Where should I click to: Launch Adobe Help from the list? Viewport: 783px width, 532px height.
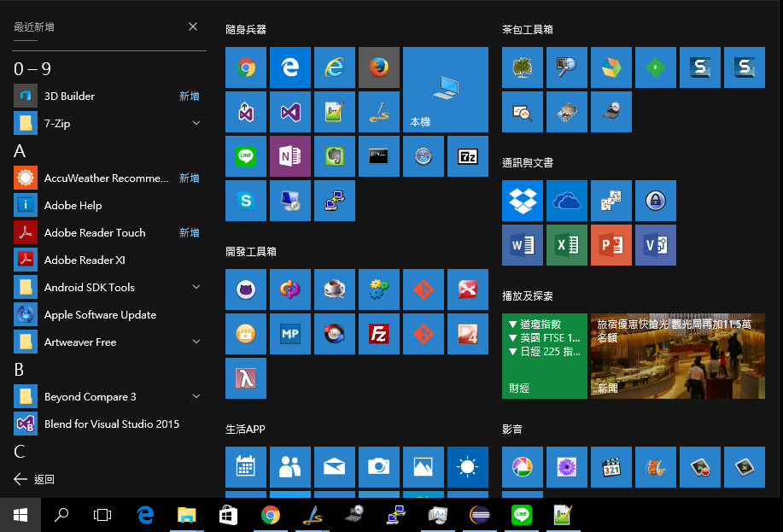[109, 205]
